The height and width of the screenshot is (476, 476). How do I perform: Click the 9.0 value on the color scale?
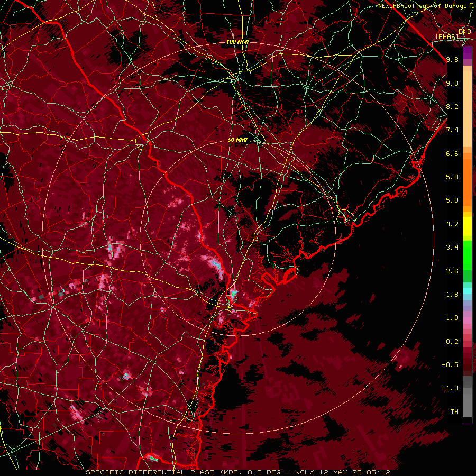(452, 83)
